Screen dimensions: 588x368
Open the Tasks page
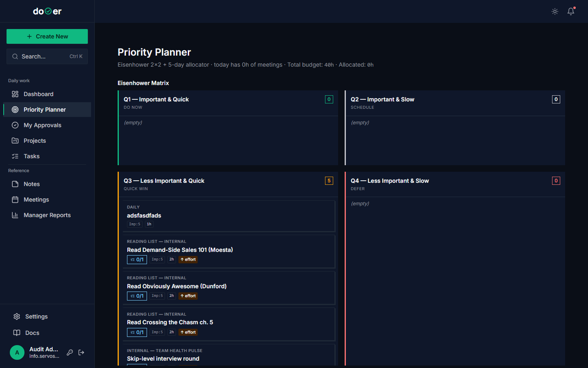tap(47, 156)
